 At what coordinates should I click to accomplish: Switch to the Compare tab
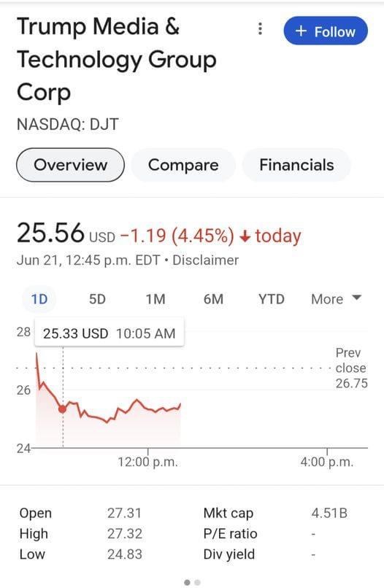183,165
